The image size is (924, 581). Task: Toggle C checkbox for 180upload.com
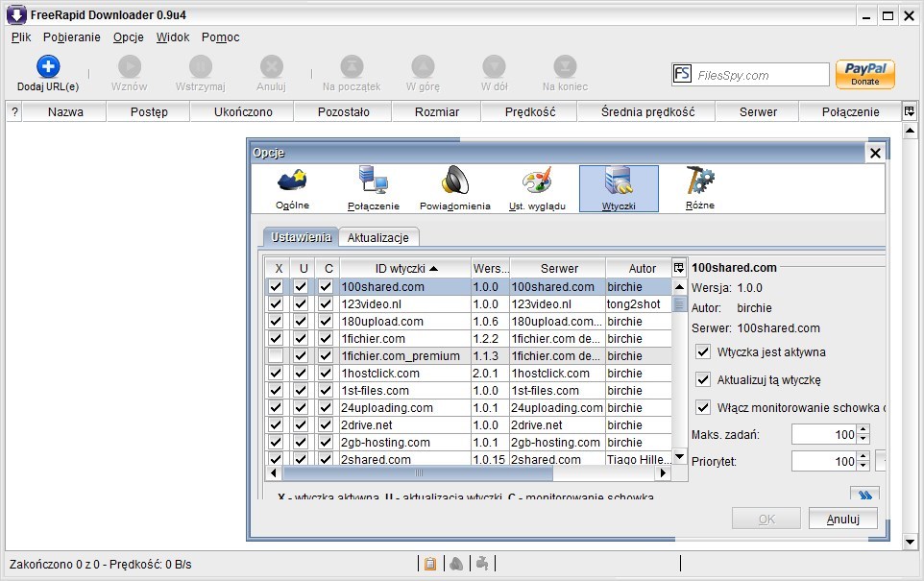click(x=326, y=321)
